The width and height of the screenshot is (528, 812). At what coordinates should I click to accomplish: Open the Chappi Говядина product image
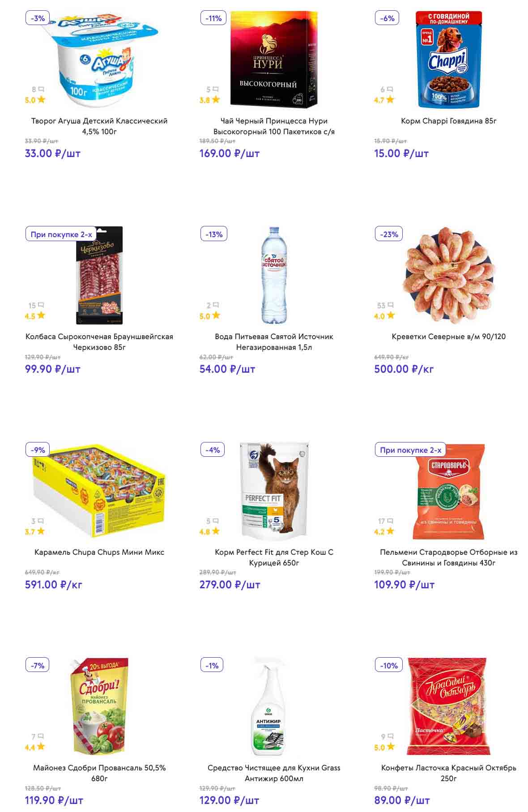tap(448, 60)
